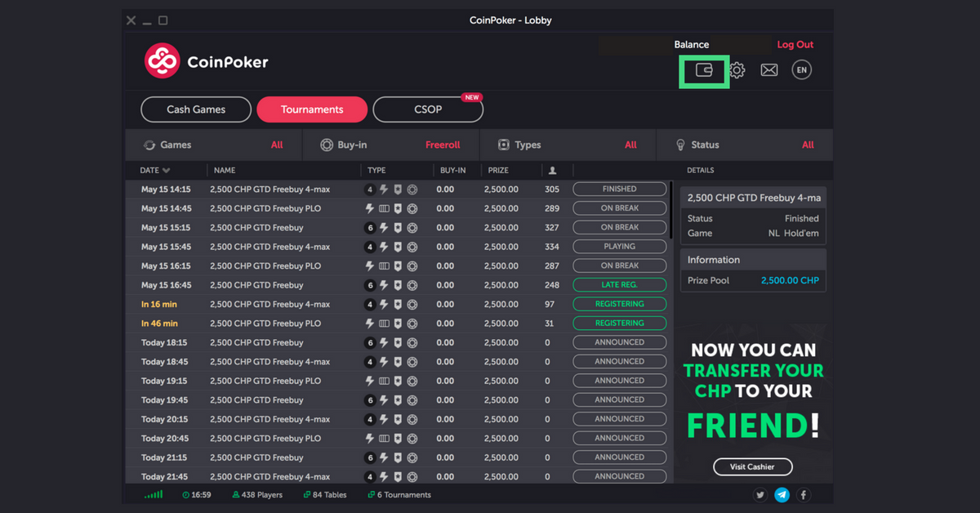Open the mail envelope inbox icon
The image size is (980, 513).
[769, 70]
